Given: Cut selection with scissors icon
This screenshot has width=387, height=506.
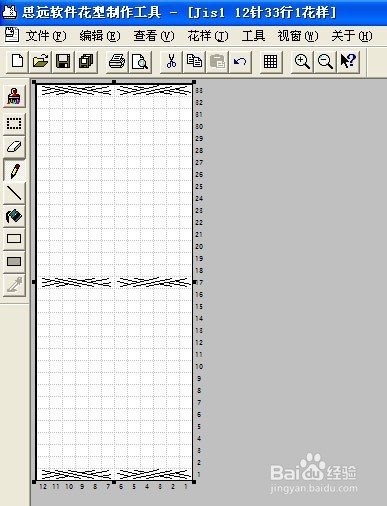Looking at the screenshot, I should click(x=171, y=62).
